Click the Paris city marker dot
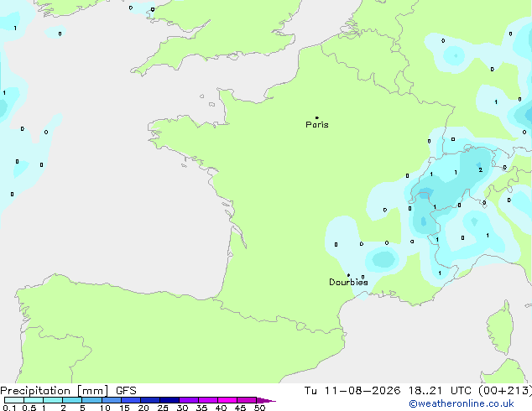 pyautogui.click(x=317, y=117)
